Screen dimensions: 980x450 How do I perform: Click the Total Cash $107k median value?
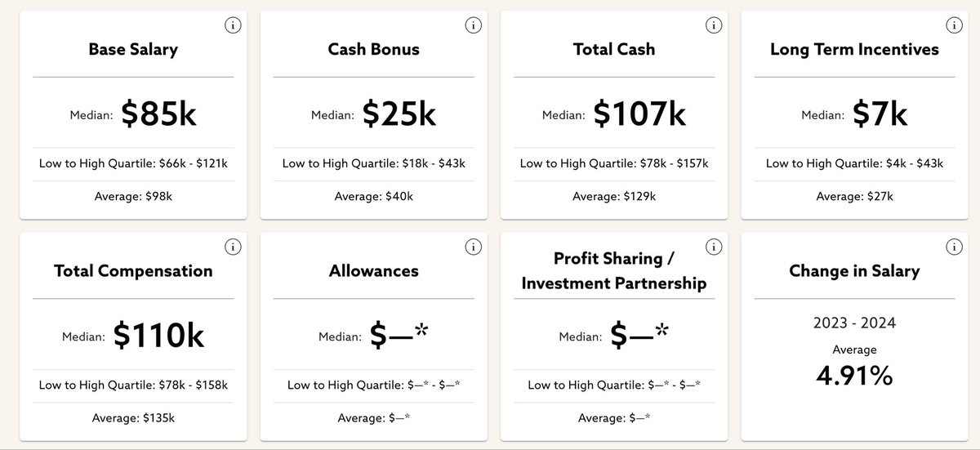pos(639,115)
